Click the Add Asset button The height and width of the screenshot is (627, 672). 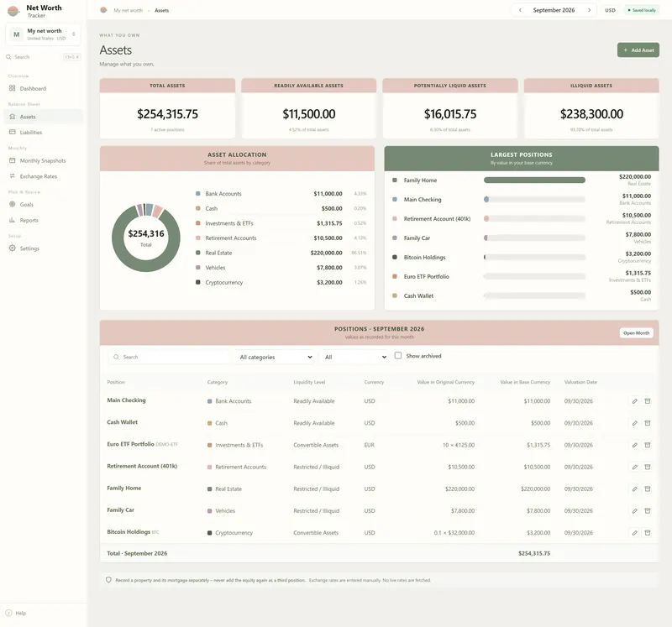pyautogui.click(x=638, y=50)
